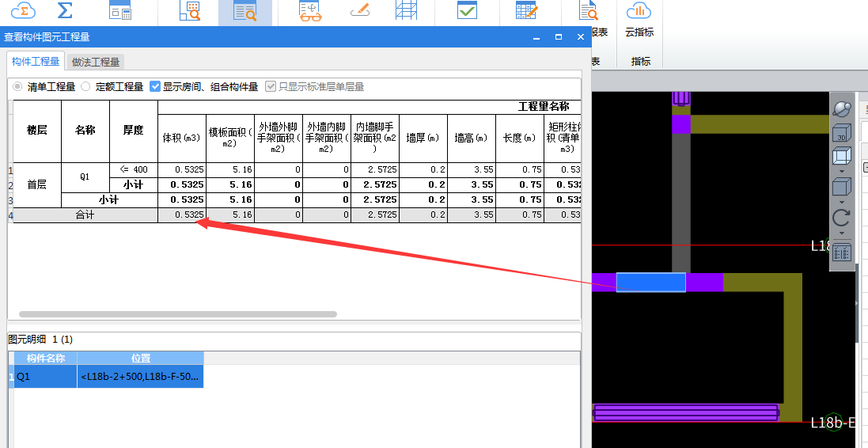Select the orbit view sphere icon

pyautogui.click(x=841, y=109)
